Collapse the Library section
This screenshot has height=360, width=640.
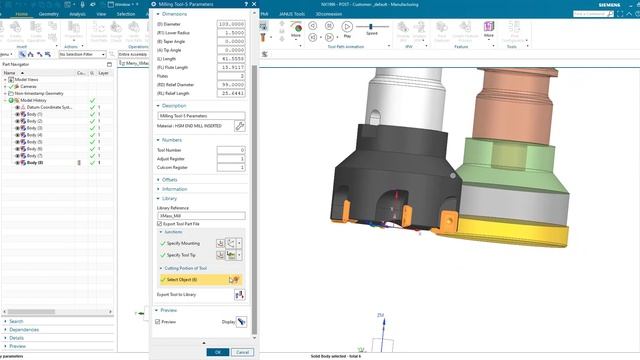tap(158, 198)
